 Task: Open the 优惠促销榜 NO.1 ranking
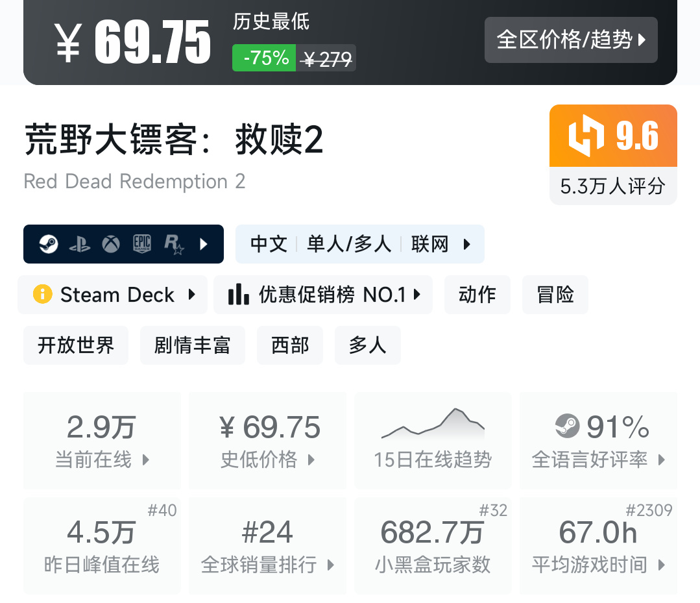323,295
